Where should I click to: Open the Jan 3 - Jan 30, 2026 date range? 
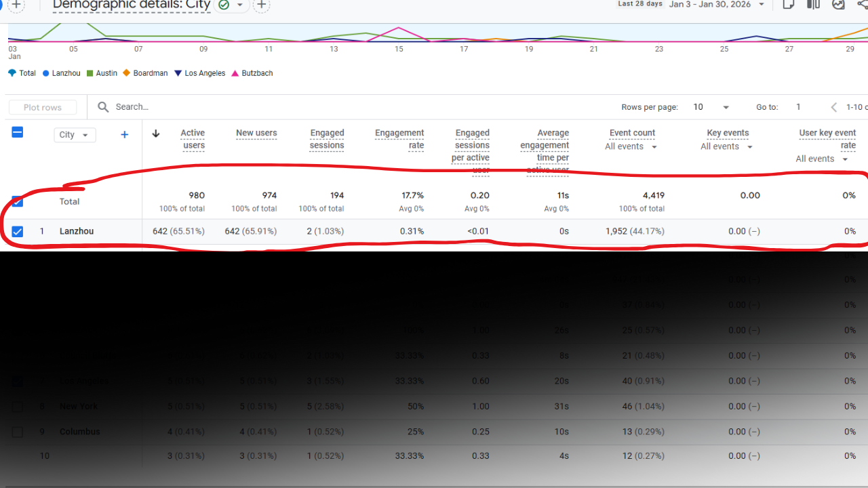point(717,4)
